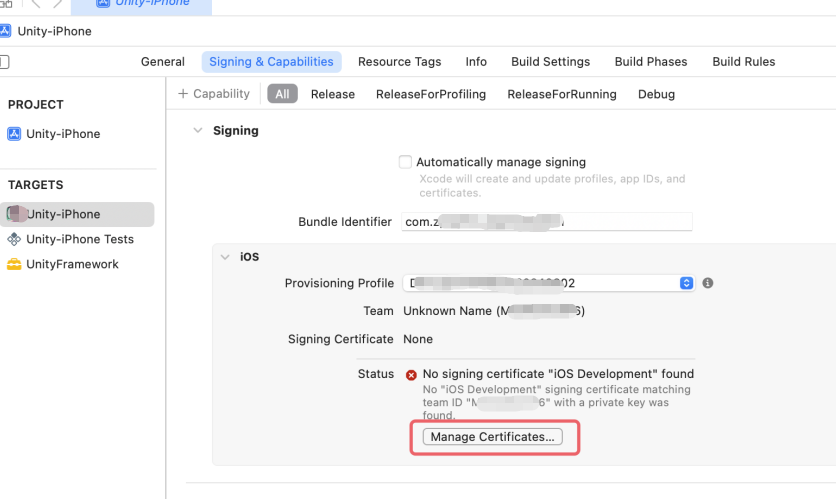Click the Unity-iPhone project icon in sidebar
The image size is (836, 499).
click(14, 134)
